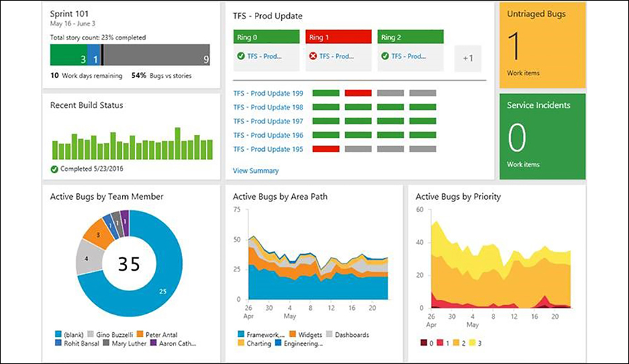Screen dimensions: 629x364
Task: Click the Framework legend swatch
Action: [241, 334]
